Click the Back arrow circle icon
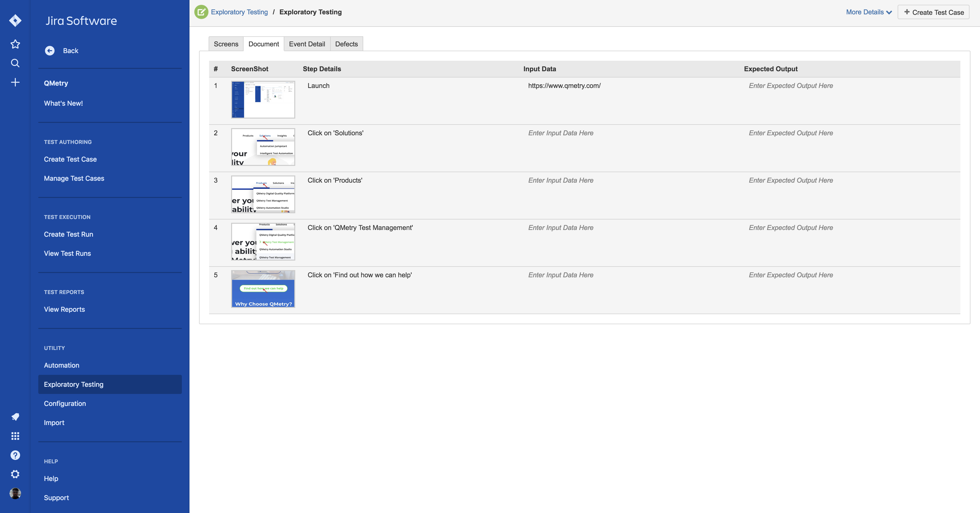Screen dimensions: 980x513 tap(50, 50)
